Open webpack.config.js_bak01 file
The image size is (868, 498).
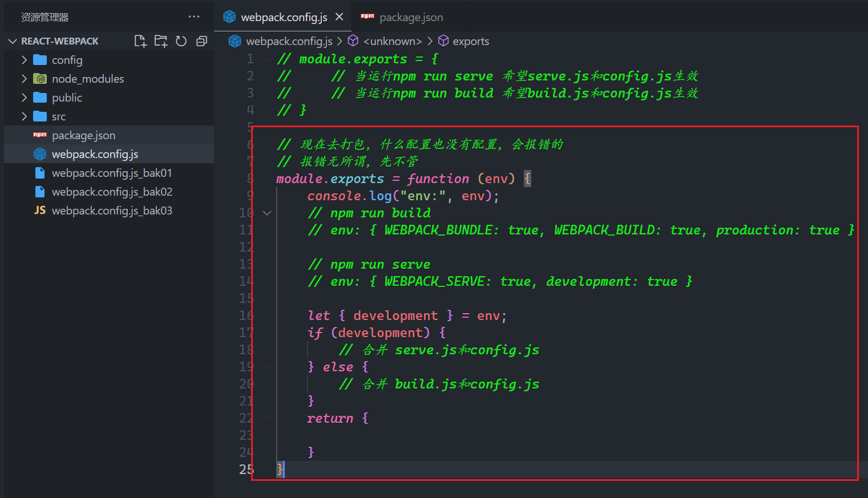pos(108,173)
